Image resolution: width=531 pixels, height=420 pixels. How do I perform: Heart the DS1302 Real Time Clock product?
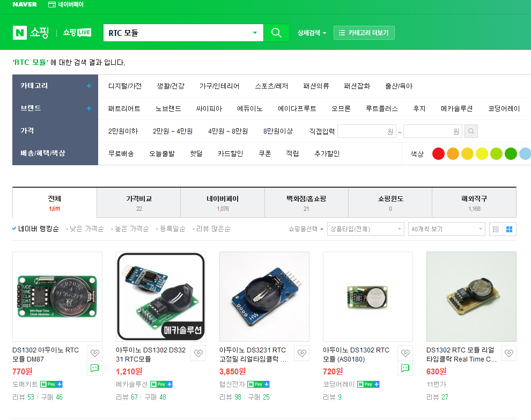tap(508, 353)
